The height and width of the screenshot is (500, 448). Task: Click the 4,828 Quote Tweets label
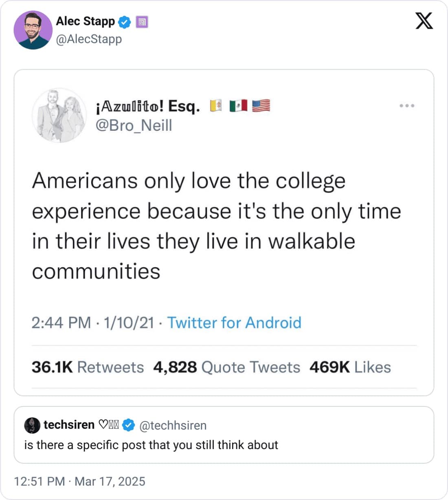click(x=226, y=367)
